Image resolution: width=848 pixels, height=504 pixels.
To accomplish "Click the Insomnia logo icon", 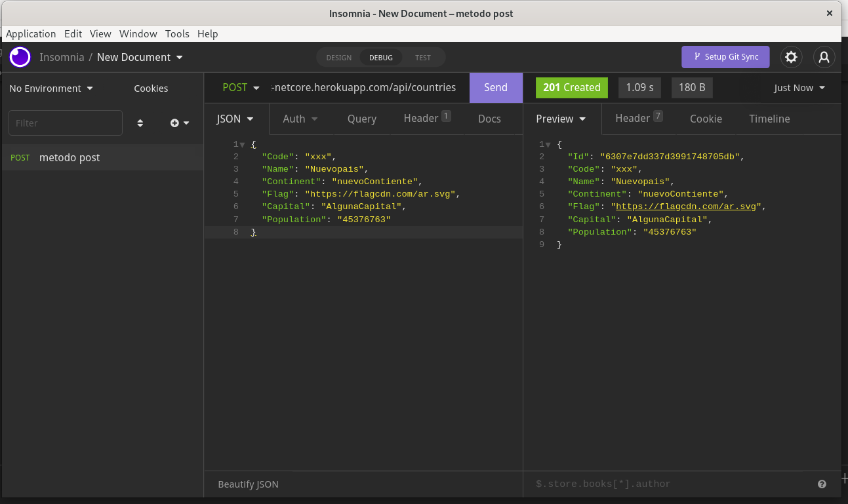I will (20, 57).
